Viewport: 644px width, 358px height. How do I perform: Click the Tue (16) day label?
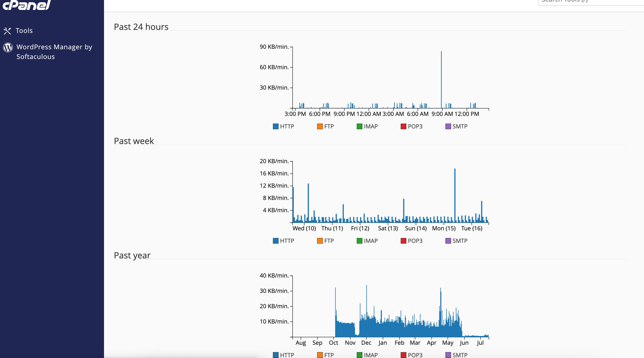472,228
